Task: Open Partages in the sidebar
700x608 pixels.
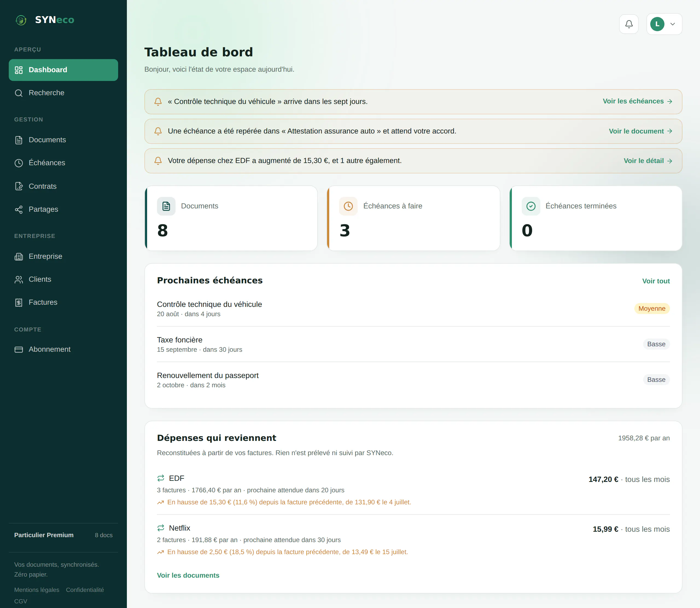Action: (x=63, y=209)
